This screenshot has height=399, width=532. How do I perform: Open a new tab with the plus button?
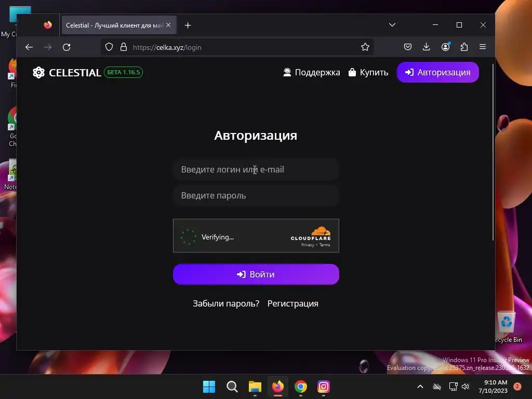(x=188, y=25)
